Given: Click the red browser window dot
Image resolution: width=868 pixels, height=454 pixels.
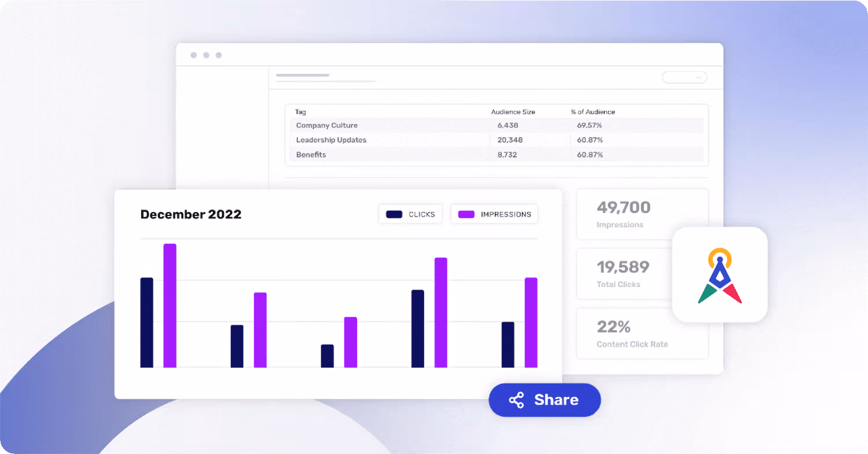Looking at the screenshot, I should coord(194,54).
